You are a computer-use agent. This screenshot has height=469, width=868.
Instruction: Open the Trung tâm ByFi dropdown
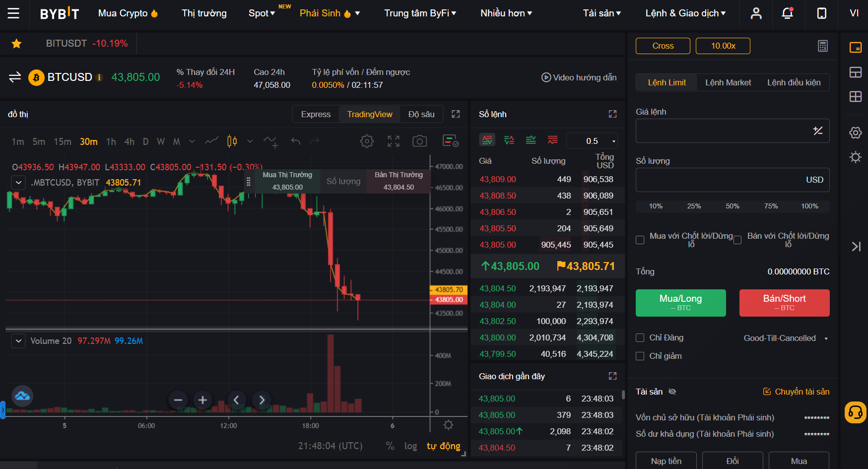click(x=420, y=13)
